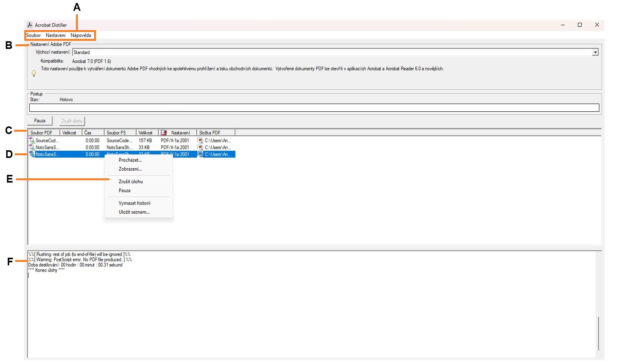Open the Nápověda menu
Viewport: 617px width, 364px height.
tap(81, 35)
